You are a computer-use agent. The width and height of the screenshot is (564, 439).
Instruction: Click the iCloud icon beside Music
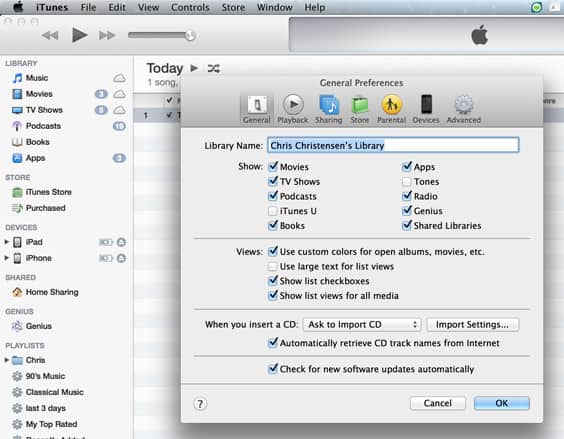coord(119,78)
